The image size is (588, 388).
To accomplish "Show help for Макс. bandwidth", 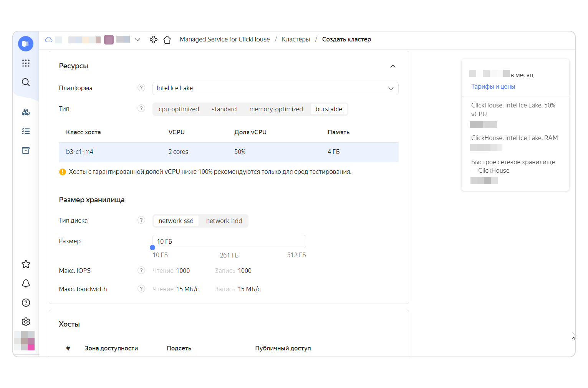I will point(141,289).
